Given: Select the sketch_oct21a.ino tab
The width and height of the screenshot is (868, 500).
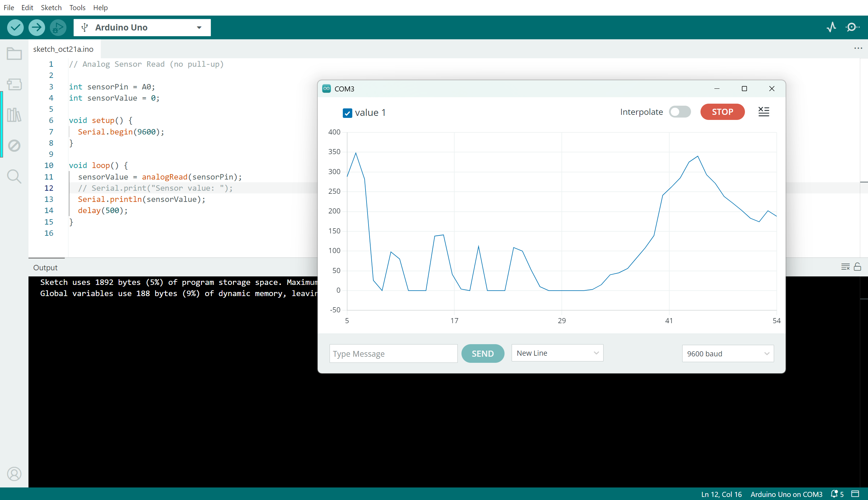Looking at the screenshot, I should (x=63, y=49).
